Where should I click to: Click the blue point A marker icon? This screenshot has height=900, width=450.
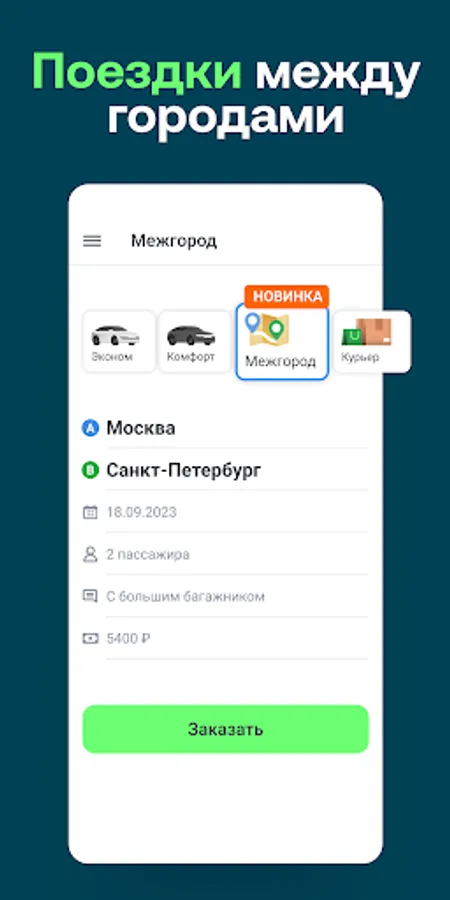tap(90, 428)
